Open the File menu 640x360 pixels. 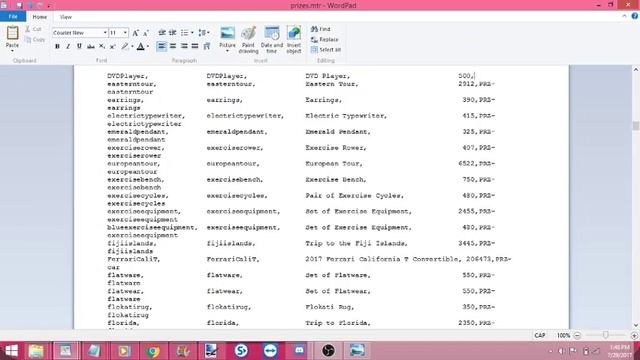coord(13,17)
